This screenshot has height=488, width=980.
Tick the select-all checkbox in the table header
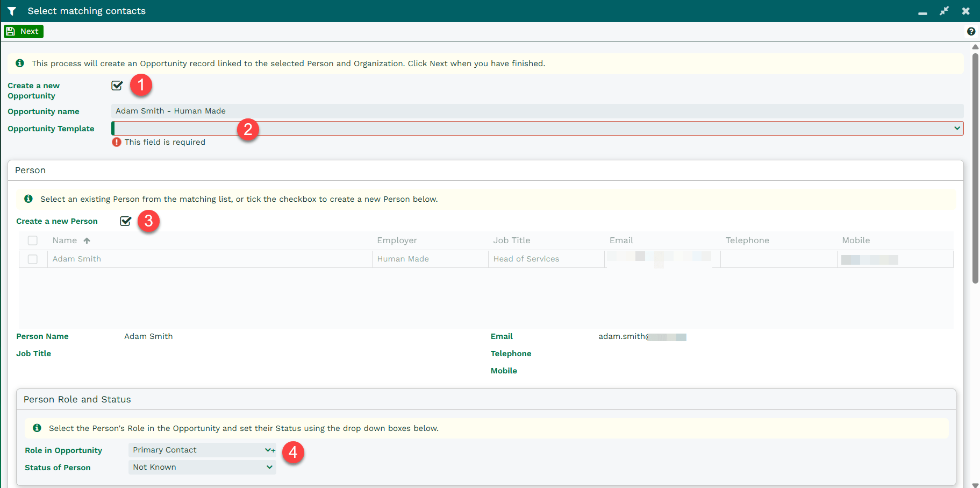[x=33, y=241]
